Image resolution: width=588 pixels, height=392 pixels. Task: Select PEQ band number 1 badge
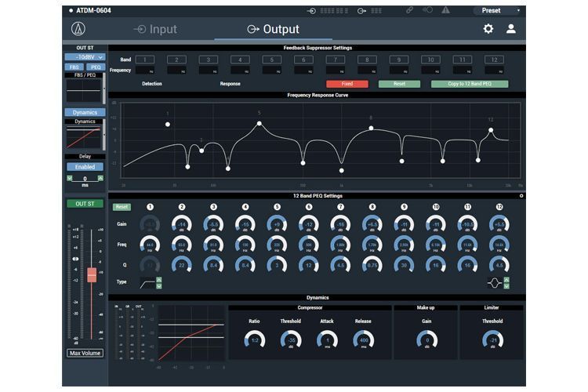[150, 207]
